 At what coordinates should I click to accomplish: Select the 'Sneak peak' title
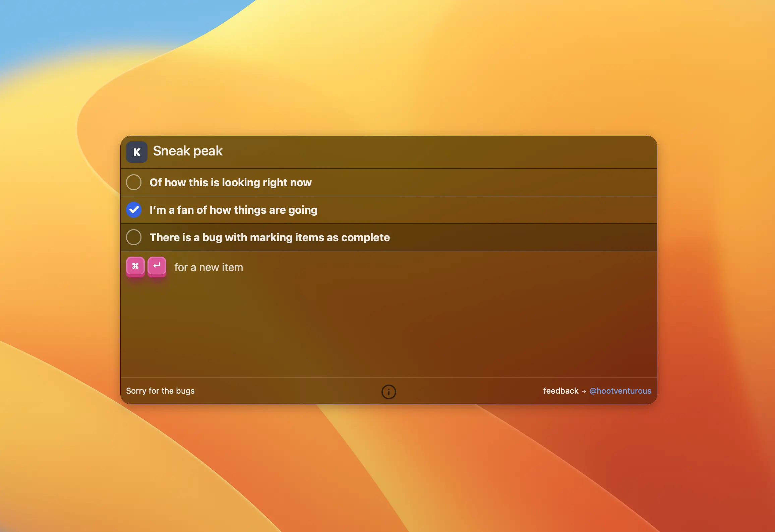(x=188, y=151)
